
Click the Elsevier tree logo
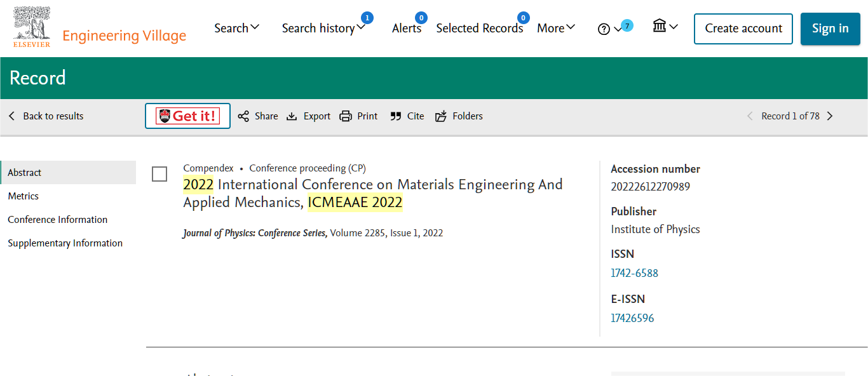tap(32, 27)
